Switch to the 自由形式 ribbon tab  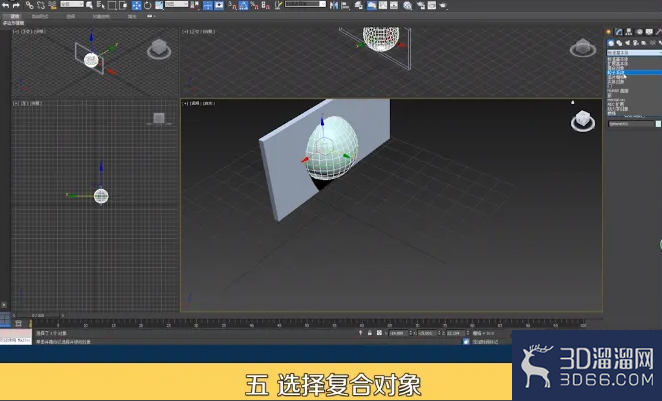(40, 16)
